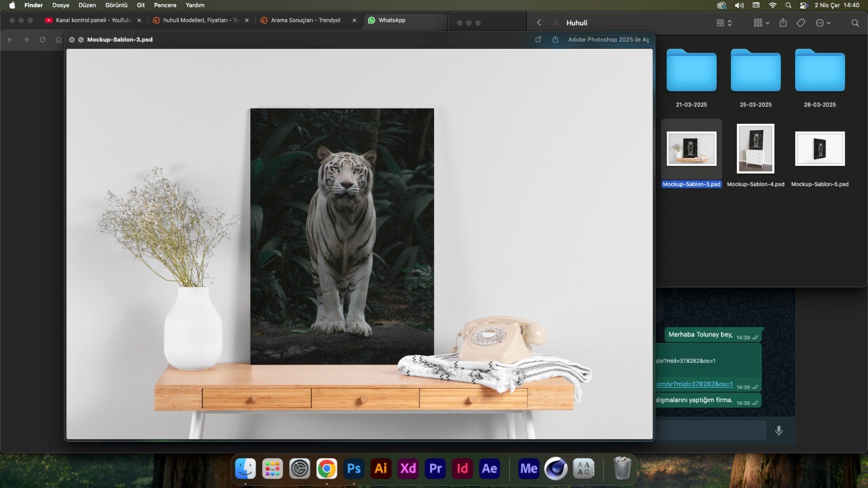868x488 pixels.
Task: Click the microphone icon in WhatsApp
Action: point(778,431)
